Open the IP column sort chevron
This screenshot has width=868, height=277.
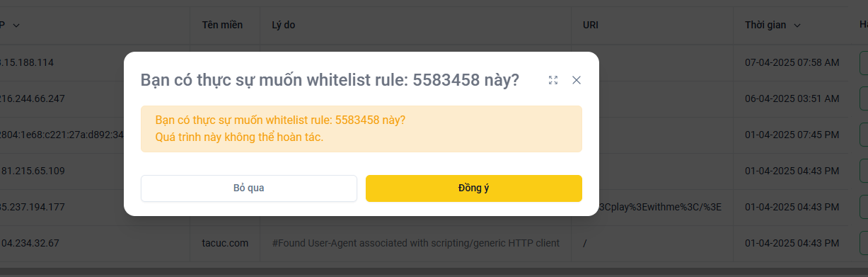[16, 26]
